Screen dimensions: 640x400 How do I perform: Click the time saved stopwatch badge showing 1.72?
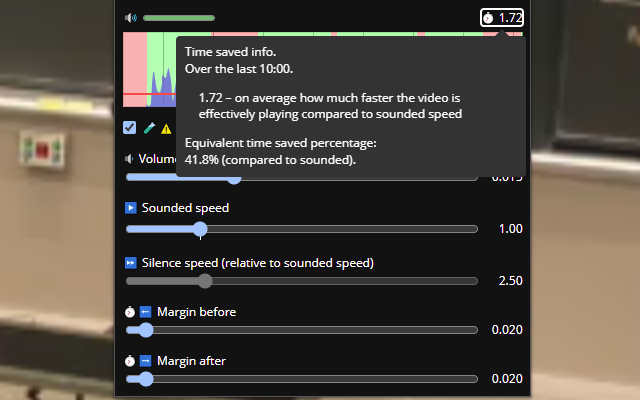(502, 17)
